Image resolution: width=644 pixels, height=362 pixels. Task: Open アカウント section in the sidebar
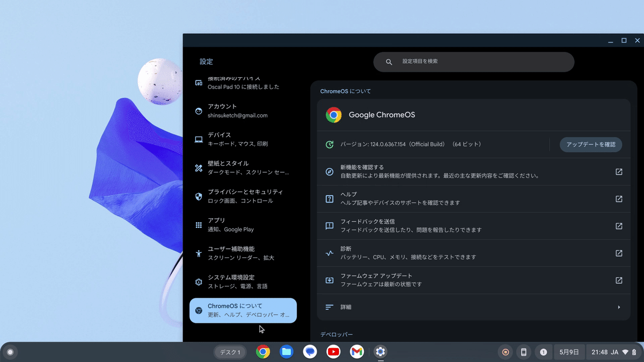click(243, 111)
